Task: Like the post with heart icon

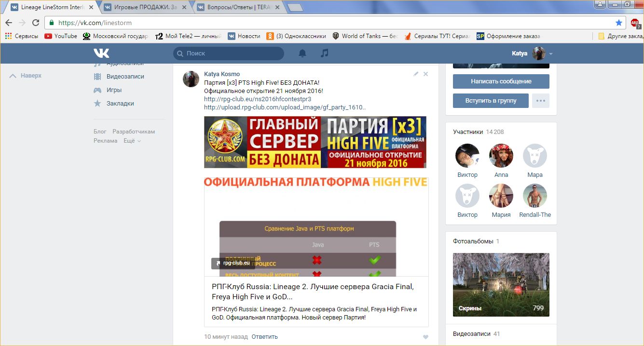Action: pos(425,337)
